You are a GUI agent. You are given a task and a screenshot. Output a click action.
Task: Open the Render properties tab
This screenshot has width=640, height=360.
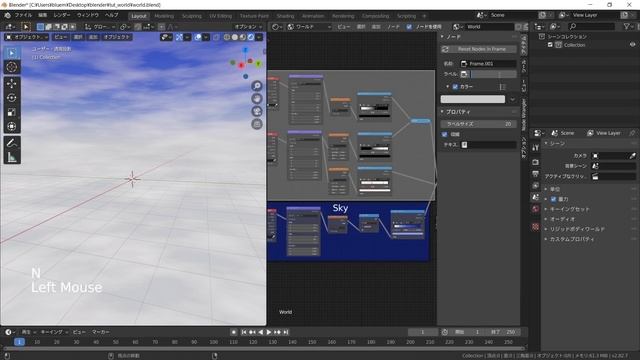pyautogui.click(x=536, y=162)
